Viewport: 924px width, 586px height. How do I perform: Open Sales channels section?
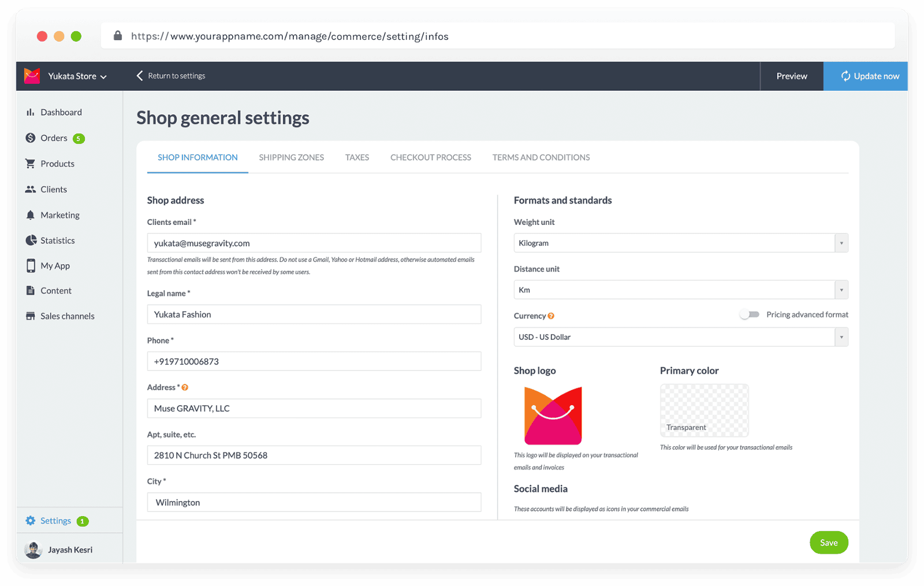[67, 316]
